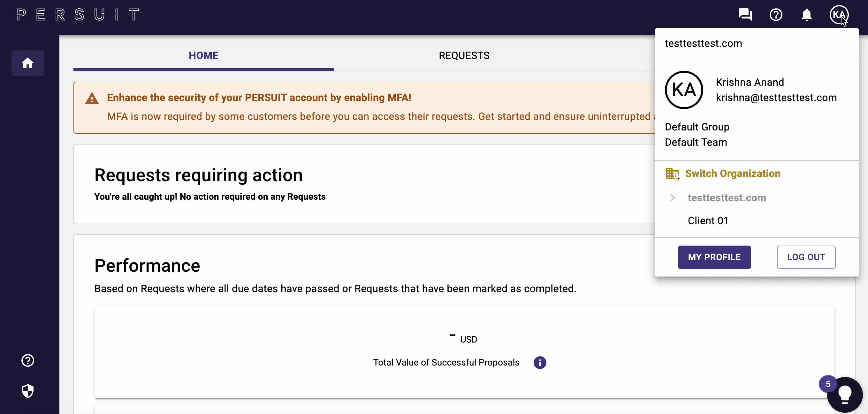Expand the testtesttest.com organization chevron
868x414 pixels.
[x=673, y=197]
